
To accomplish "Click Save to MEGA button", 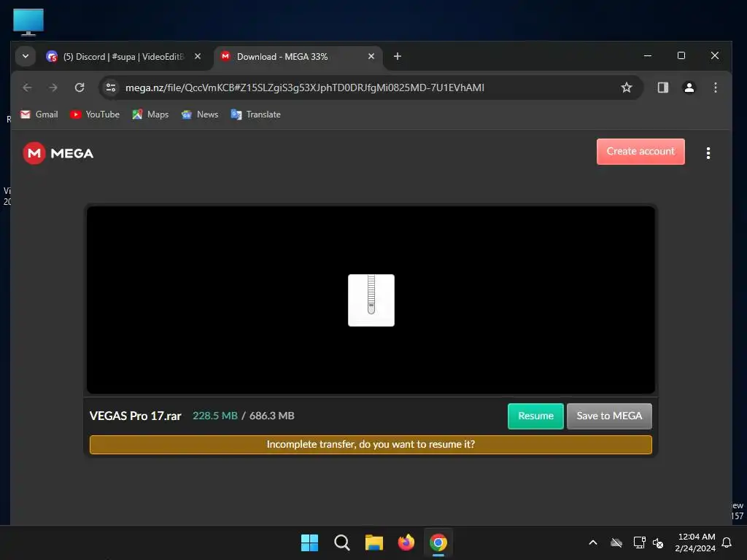I will click(609, 416).
